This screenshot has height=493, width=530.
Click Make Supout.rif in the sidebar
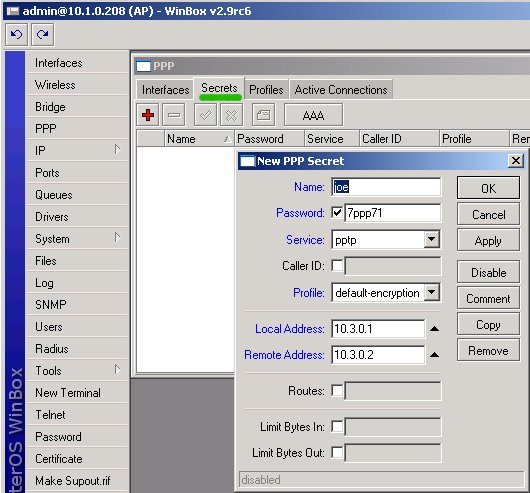[x=77, y=480]
